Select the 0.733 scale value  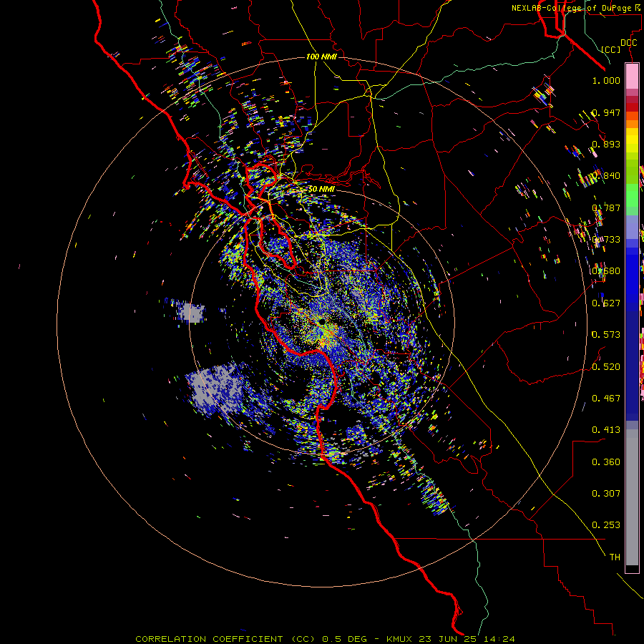coord(606,240)
